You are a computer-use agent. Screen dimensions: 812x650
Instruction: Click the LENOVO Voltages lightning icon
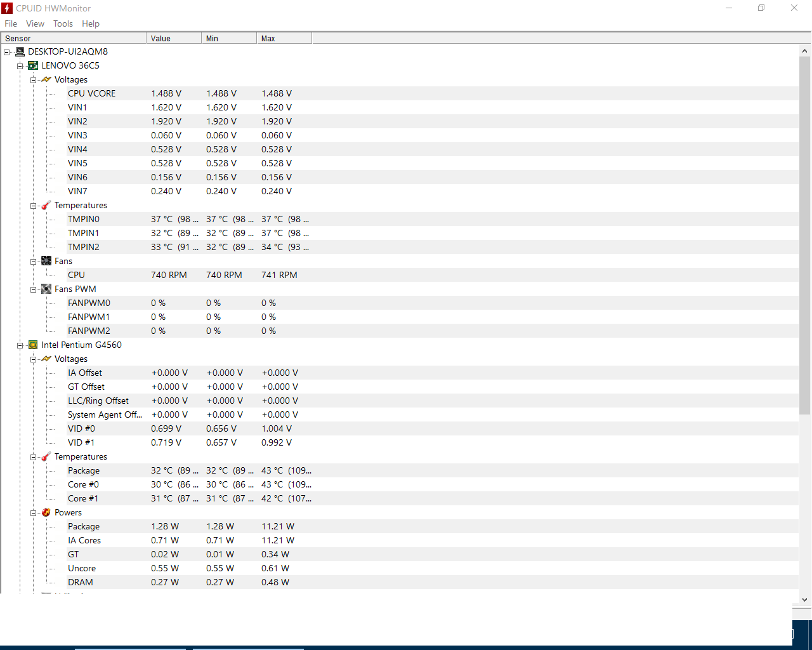[x=46, y=79]
